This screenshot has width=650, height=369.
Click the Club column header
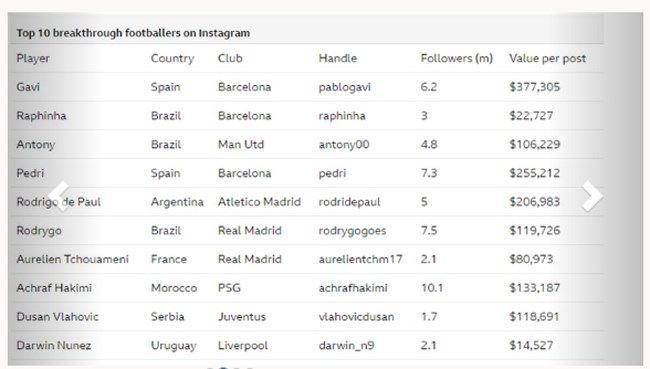click(x=230, y=58)
